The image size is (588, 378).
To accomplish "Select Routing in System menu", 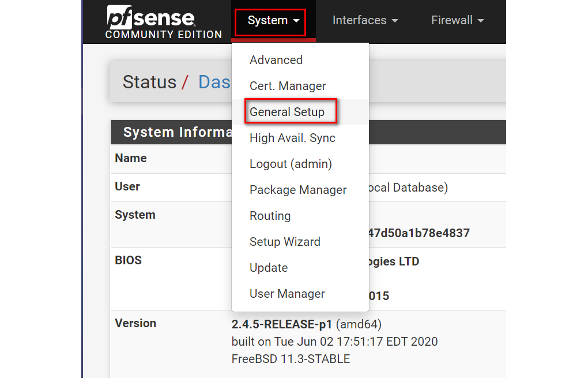I will pos(270,216).
